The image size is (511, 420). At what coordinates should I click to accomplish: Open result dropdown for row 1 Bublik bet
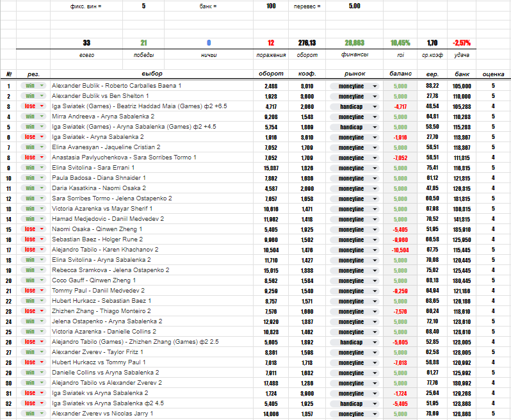pos(33,86)
